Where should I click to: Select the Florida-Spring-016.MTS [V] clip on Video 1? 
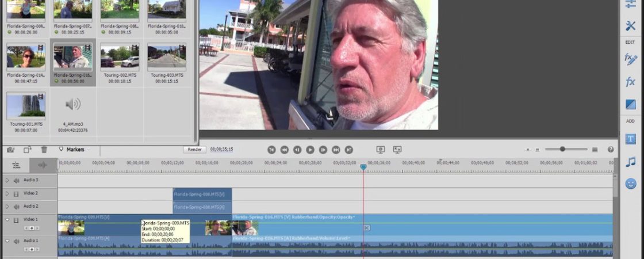coord(422,224)
